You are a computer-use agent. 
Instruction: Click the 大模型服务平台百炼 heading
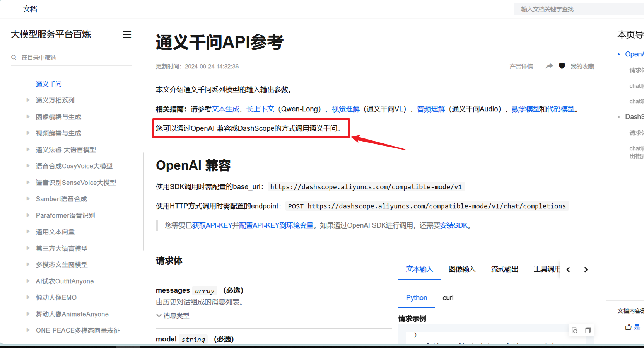click(51, 34)
